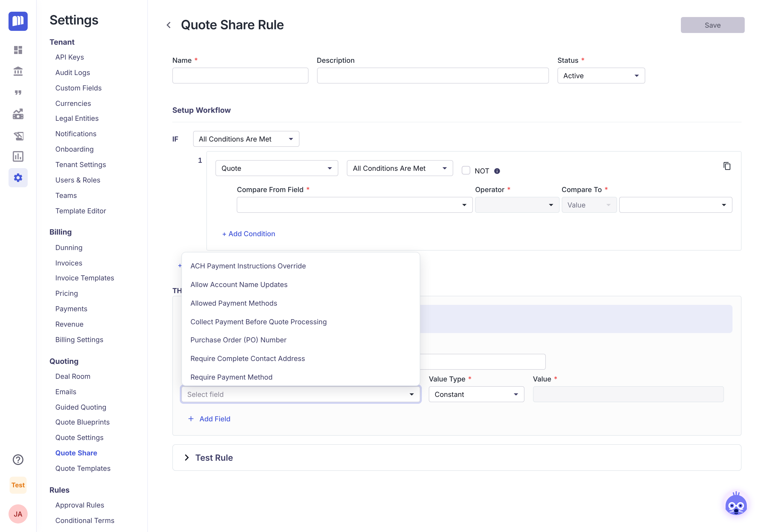This screenshot has height=532, width=766.
Task: Duplicate condition 1 with the copy icon
Action: pyautogui.click(x=727, y=166)
